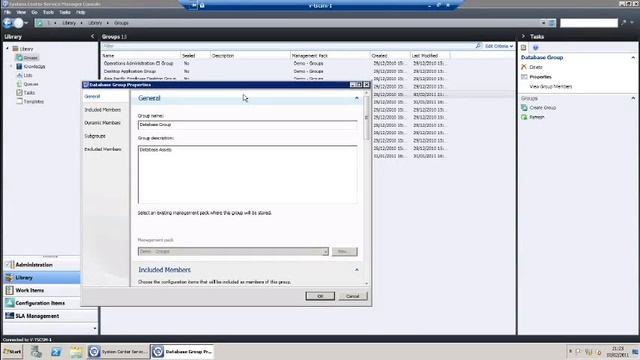Click the Groups icon in Library tree

click(x=19, y=58)
